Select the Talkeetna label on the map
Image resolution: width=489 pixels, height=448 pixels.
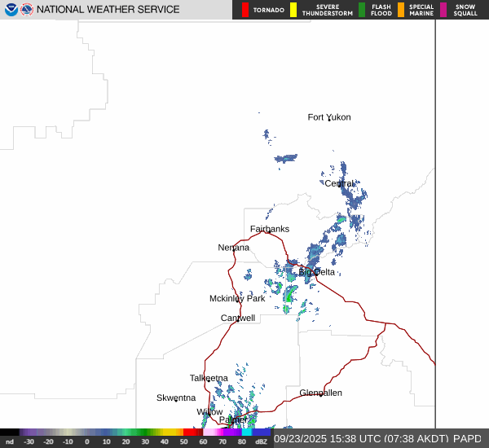tap(209, 378)
